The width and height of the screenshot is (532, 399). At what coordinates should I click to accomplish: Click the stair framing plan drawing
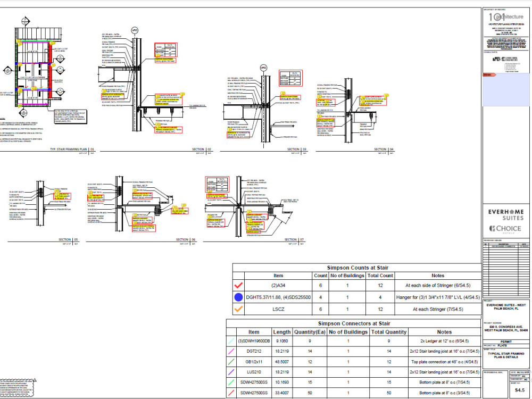coord(34,68)
